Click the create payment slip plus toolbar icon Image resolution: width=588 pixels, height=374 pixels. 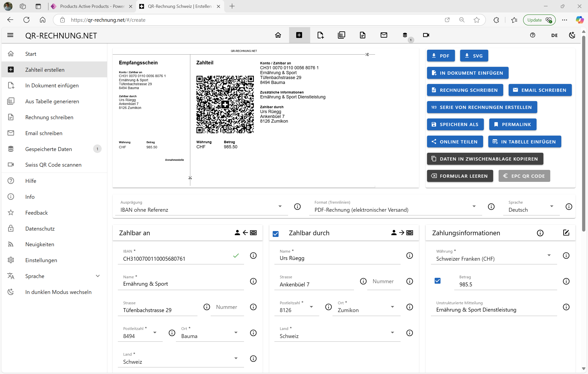coord(299,35)
